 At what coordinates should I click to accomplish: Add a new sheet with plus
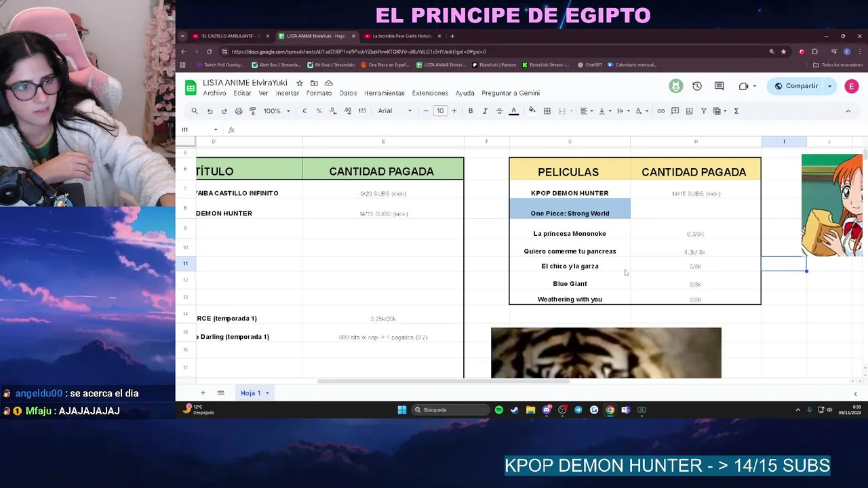point(202,393)
